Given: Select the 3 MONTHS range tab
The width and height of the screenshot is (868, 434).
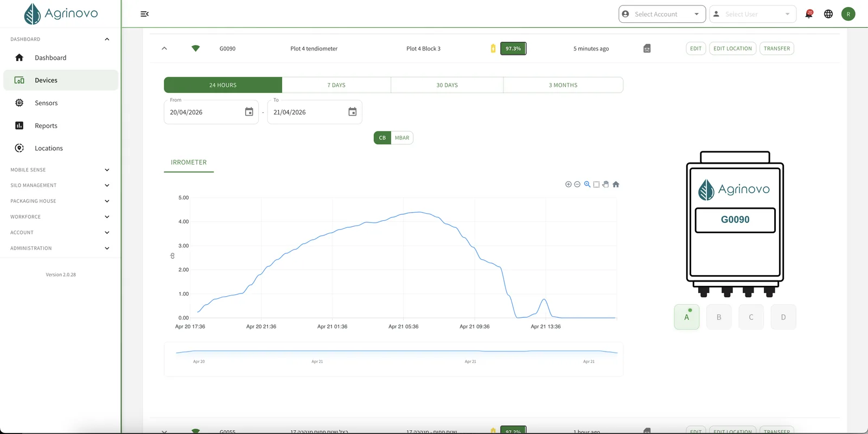Looking at the screenshot, I should tap(563, 85).
